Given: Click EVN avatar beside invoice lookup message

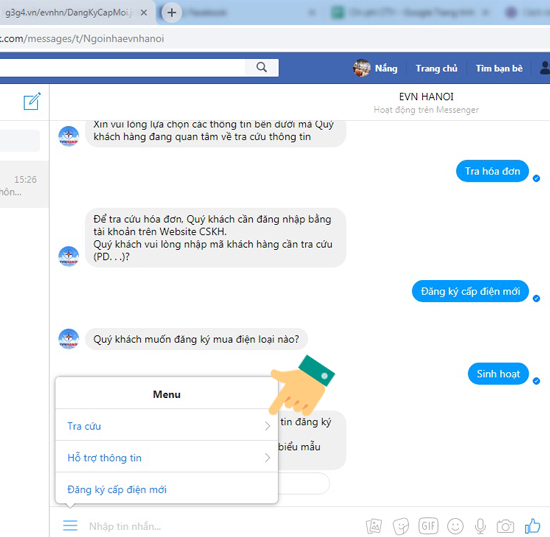Looking at the screenshot, I should coord(69,256).
